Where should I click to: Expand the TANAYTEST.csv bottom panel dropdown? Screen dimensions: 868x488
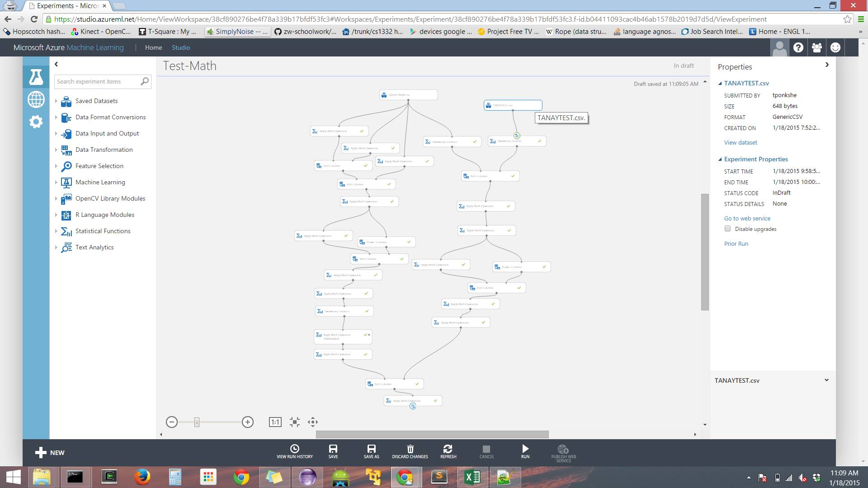pyautogui.click(x=826, y=380)
